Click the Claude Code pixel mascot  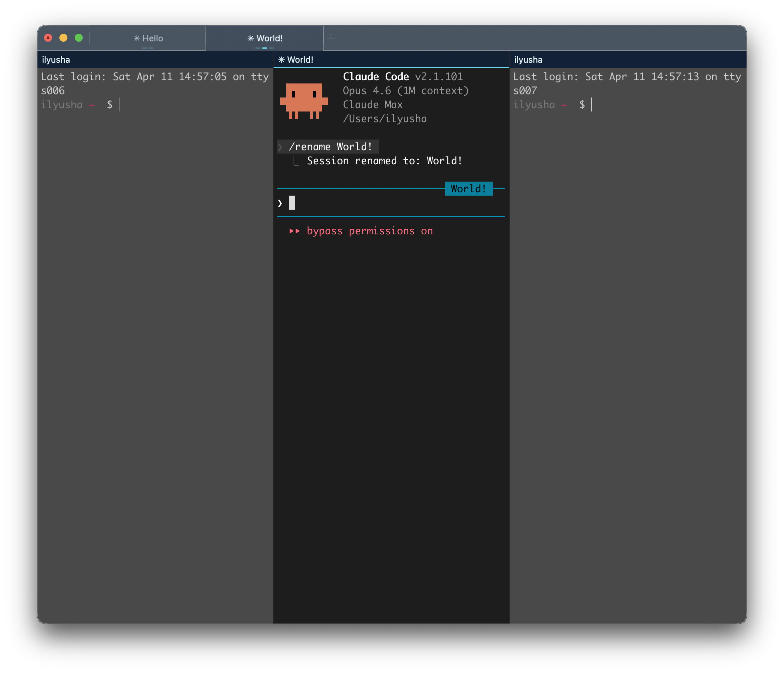click(304, 101)
